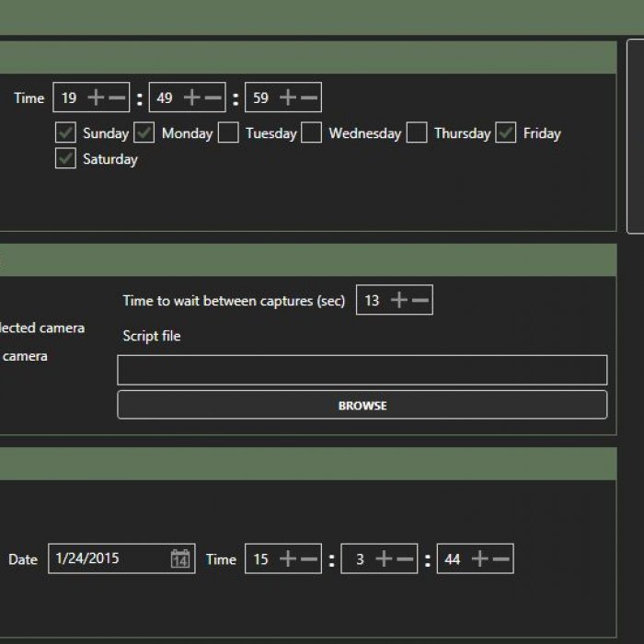Decrease the top Time minutes value 49

pyautogui.click(x=213, y=98)
